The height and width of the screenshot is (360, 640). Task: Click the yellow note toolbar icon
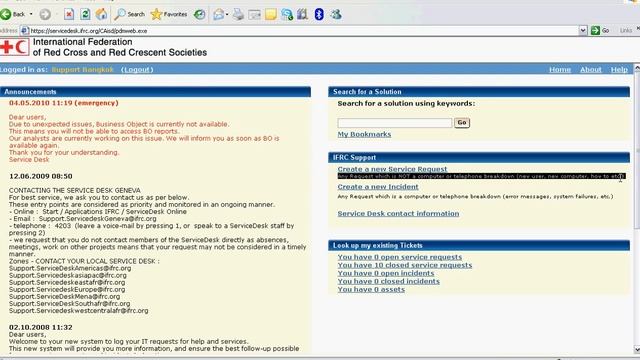[x=271, y=15]
